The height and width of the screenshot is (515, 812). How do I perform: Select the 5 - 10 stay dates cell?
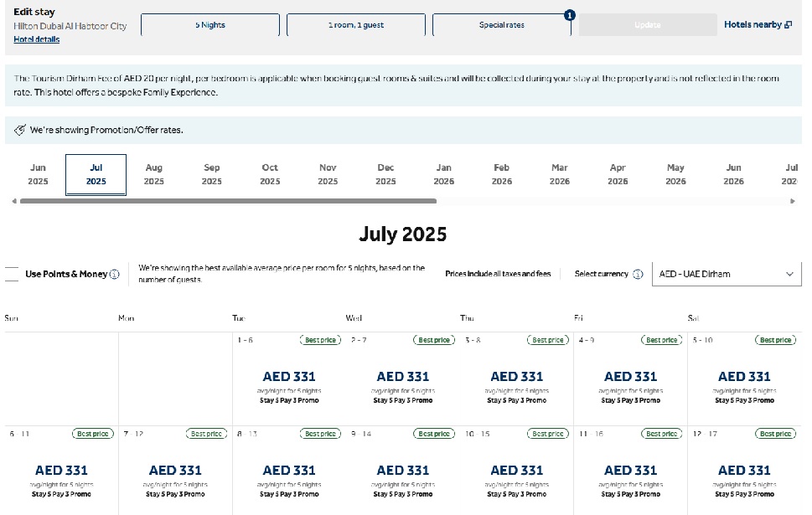pyautogui.click(x=745, y=379)
